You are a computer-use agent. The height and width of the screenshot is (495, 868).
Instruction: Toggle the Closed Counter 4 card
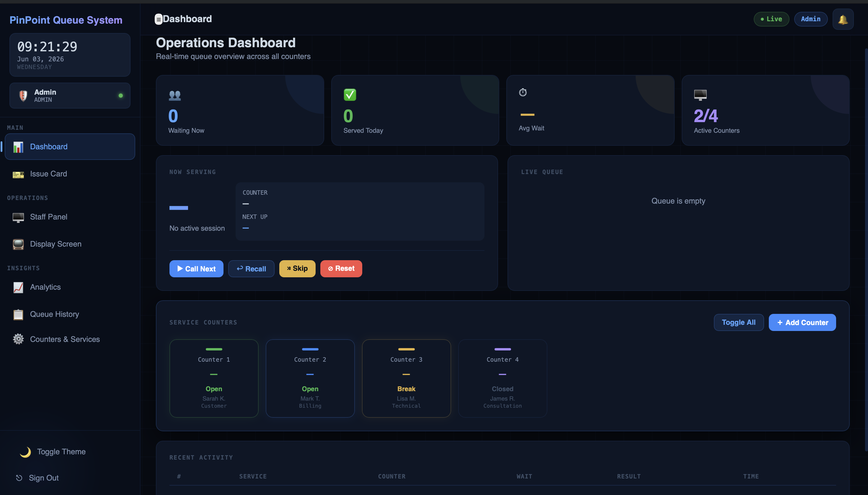pos(502,378)
